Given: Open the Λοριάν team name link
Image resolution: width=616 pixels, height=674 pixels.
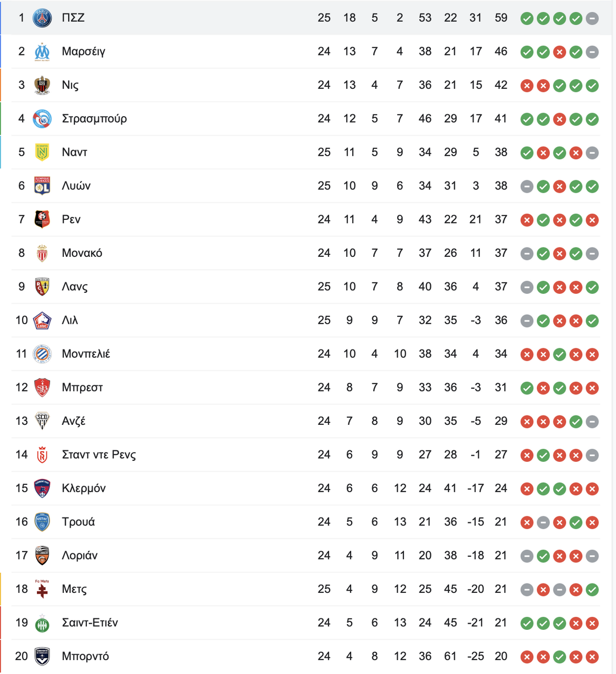Looking at the screenshot, I should [x=80, y=555].
